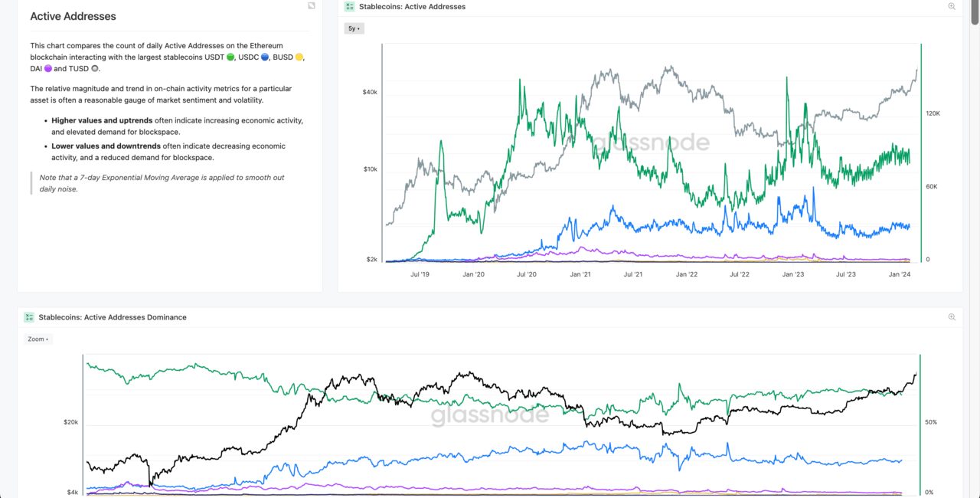Click magnifier zoom icon on Dominance chart
This screenshot has width=980, height=498.
click(952, 317)
